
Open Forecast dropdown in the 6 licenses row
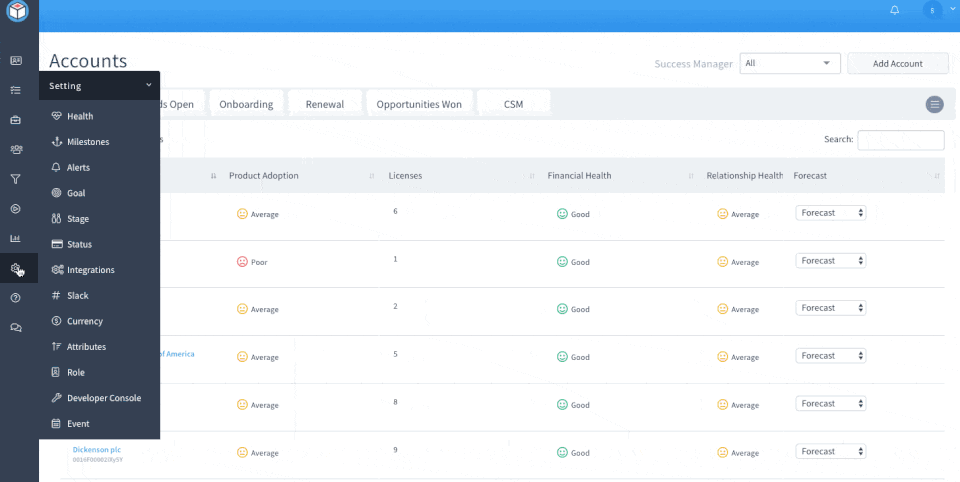[x=831, y=213]
